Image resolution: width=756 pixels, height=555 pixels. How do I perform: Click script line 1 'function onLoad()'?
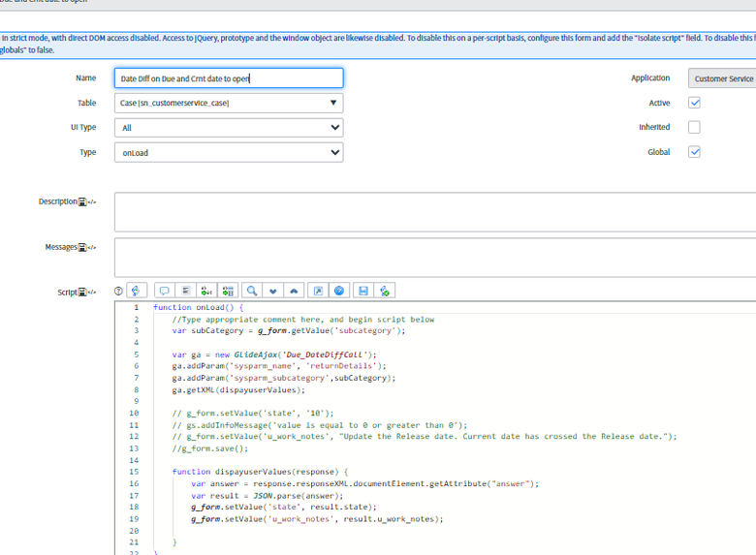(198, 307)
